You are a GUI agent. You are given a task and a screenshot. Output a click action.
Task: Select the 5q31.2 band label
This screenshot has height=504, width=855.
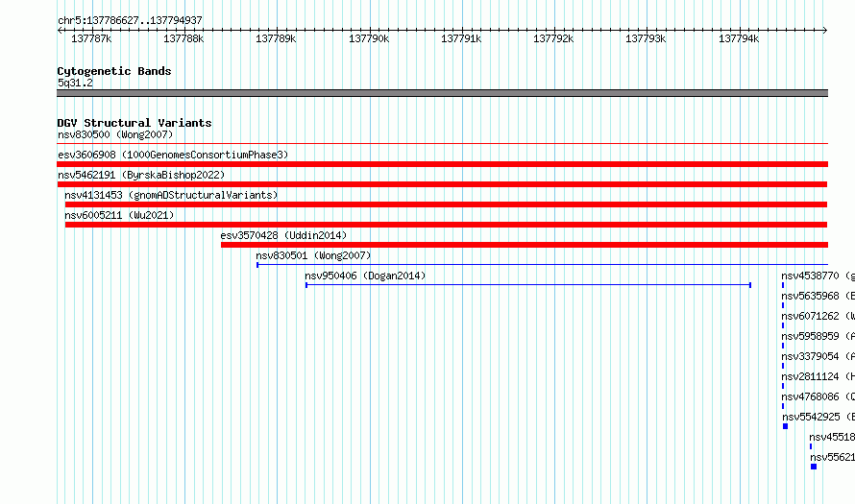click(x=75, y=83)
